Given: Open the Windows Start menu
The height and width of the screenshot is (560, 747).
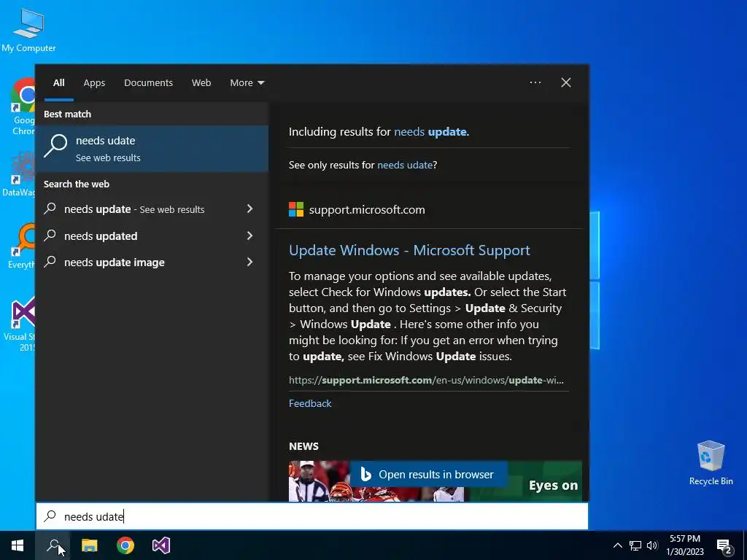Looking at the screenshot, I should click(x=18, y=545).
